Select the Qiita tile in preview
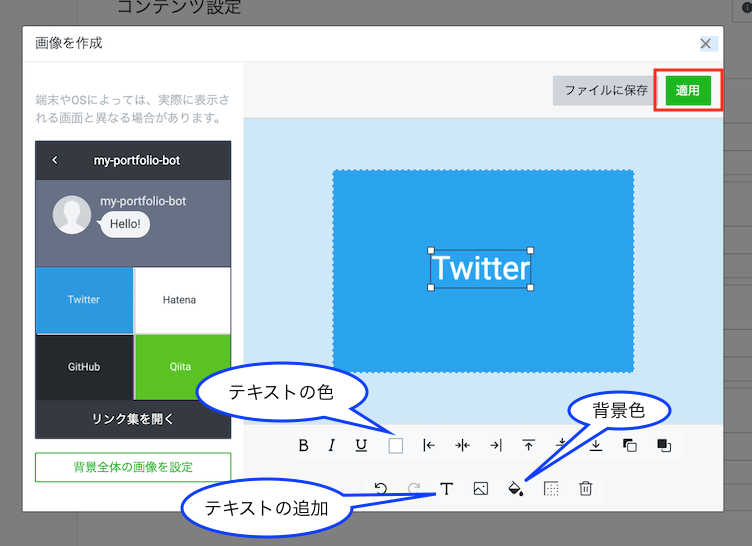 click(182, 367)
